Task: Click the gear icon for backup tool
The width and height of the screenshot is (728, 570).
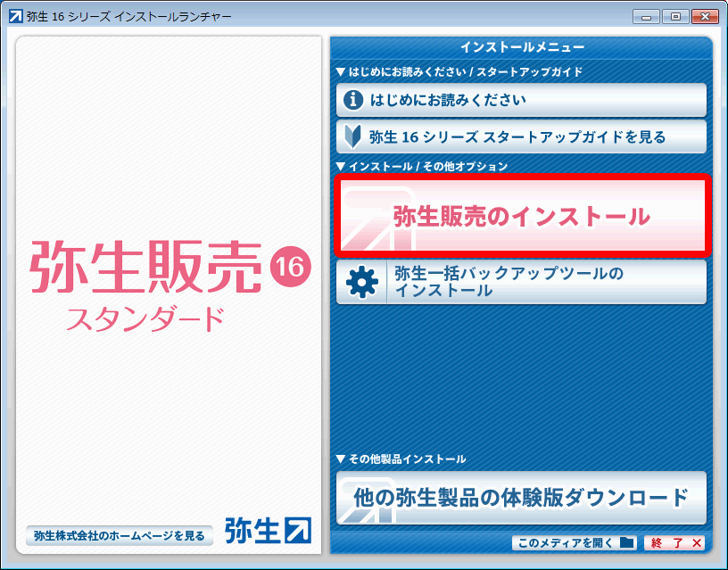Action: (361, 282)
